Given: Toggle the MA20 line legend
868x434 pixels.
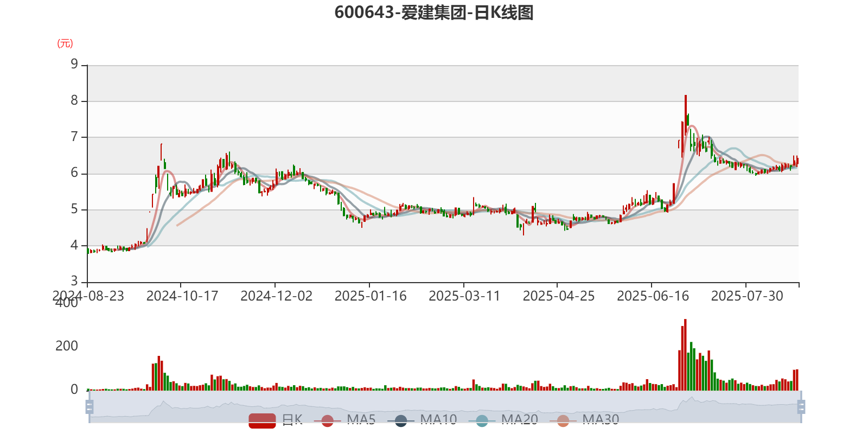Looking at the screenshot, I should (503, 420).
